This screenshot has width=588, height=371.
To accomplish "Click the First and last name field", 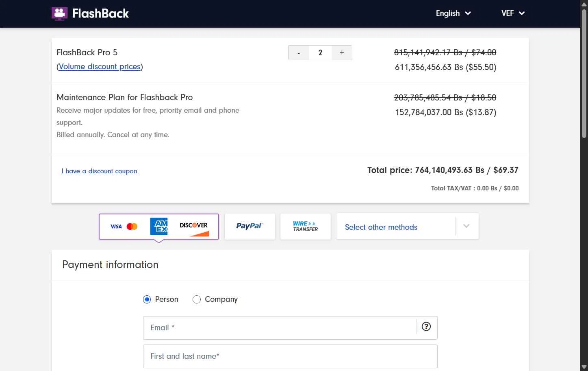I will click(290, 356).
